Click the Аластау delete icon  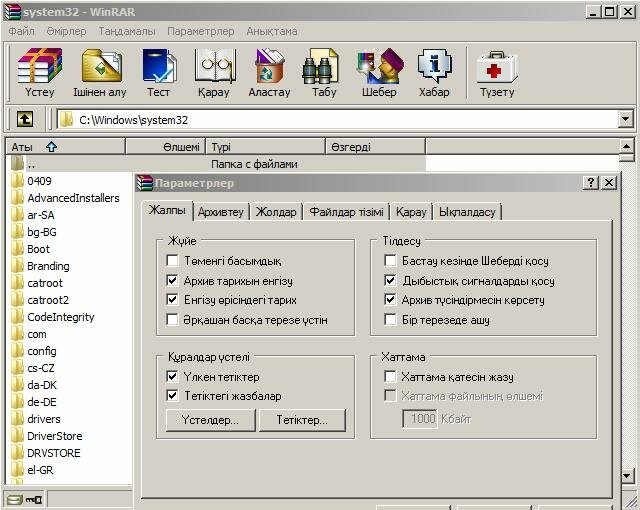coord(269,73)
